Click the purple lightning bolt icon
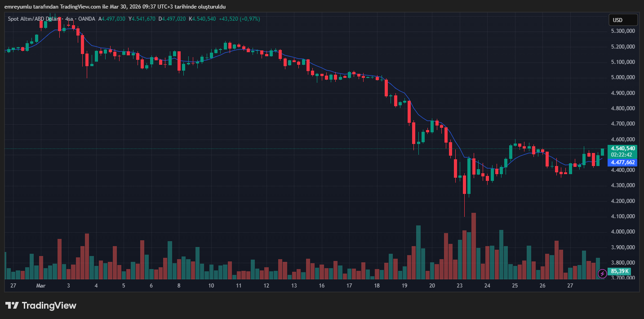The width and height of the screenshot is (644, 319). pos(602,274)
